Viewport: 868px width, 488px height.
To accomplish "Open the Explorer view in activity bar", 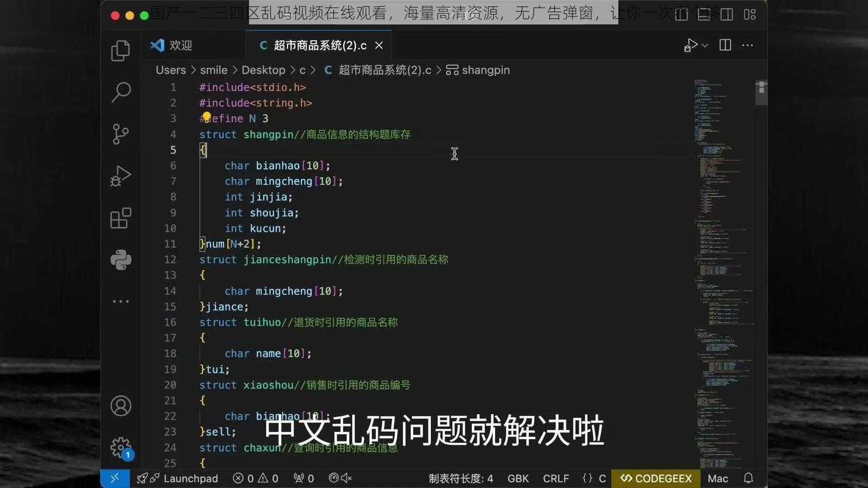I will click(x=121, y=51).
